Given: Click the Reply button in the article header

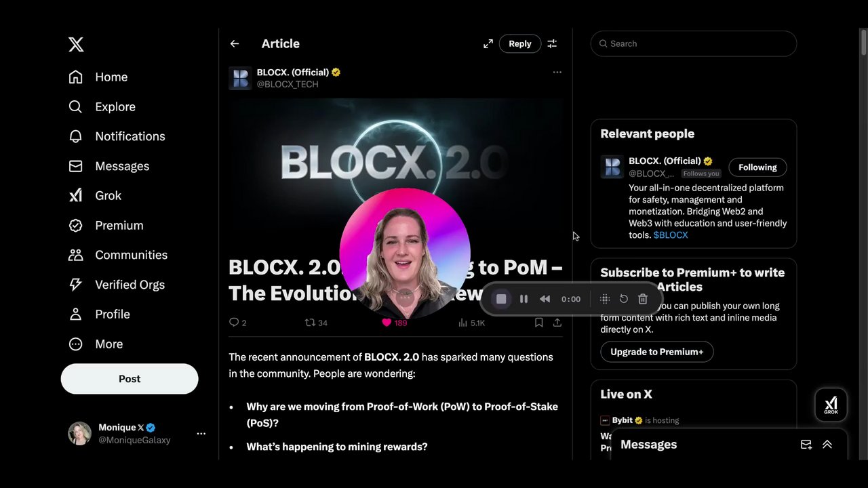Looking at the screenshot, I should click(520, 43).
